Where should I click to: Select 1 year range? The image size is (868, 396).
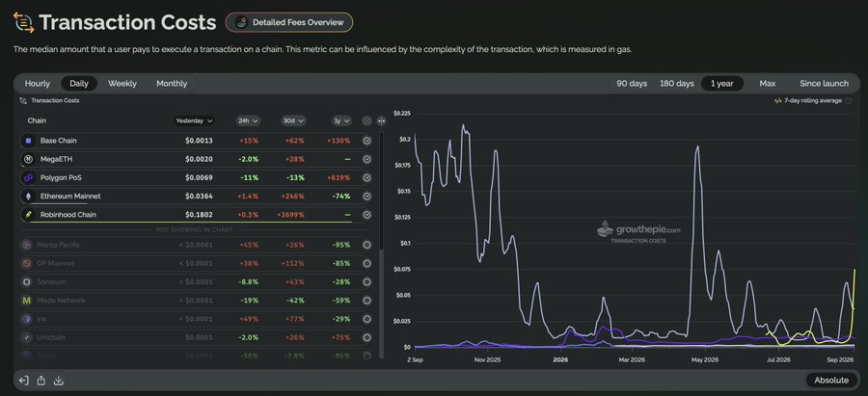pos(721,84)
